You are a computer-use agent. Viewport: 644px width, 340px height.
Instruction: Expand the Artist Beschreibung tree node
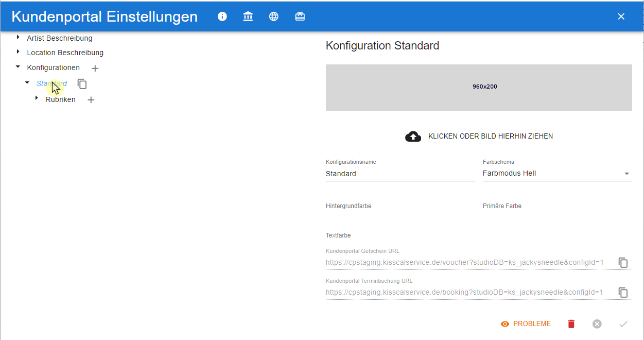tap(18, 38)
